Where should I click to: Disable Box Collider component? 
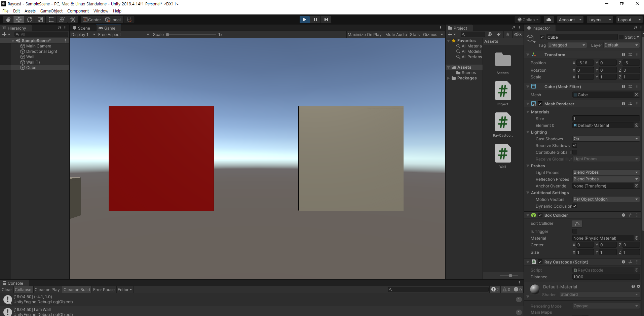(540, 215)
